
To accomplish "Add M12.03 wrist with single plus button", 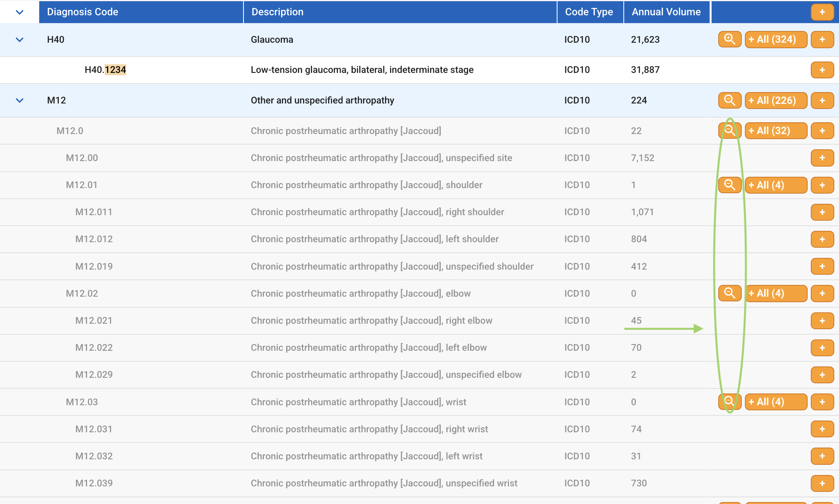I will [822, 402].
